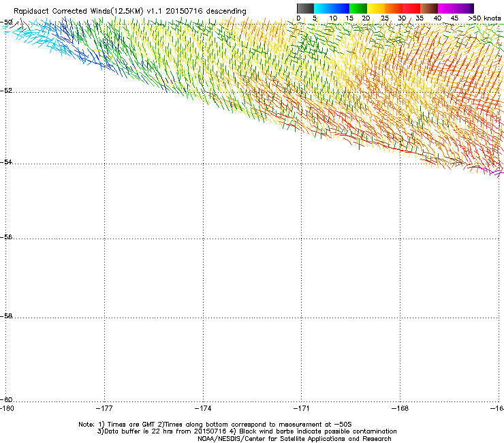This screenshot has height=443, width=504.
Task: Click the orange 25-30 knots legend swatch
Action: pyautogui.click(x=394, y=8)
